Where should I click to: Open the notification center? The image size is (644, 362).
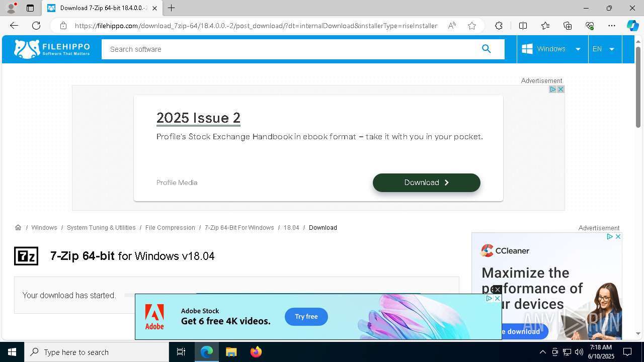[627, 352]
